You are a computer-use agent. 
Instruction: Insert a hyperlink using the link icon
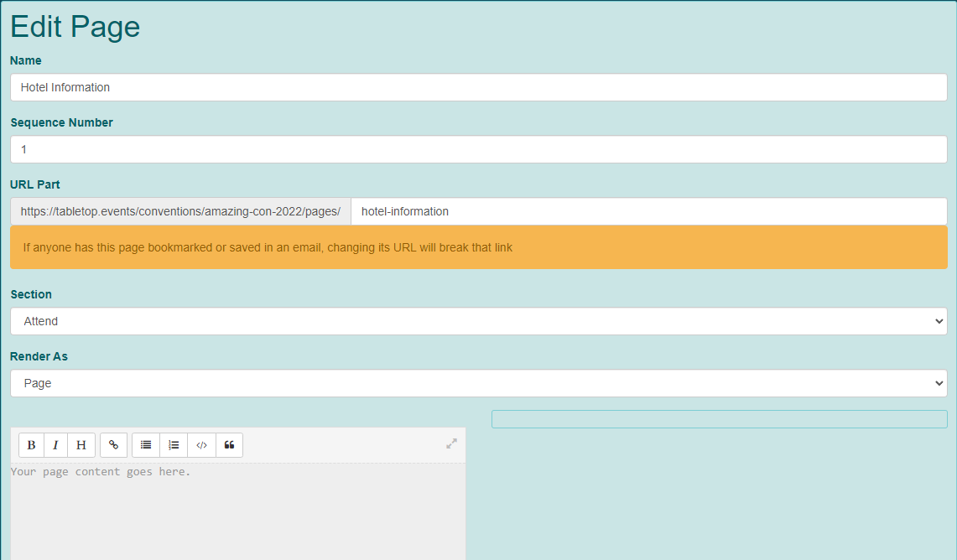pos(113,444)
